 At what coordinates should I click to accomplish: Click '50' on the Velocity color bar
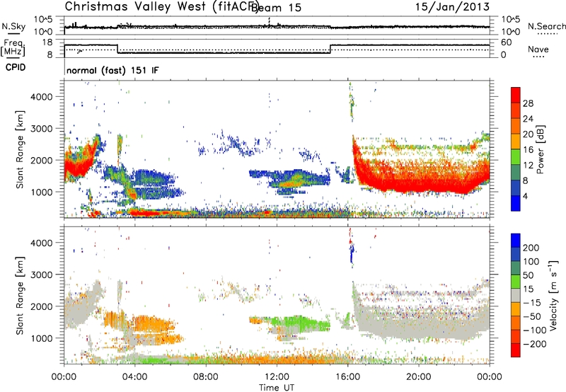(x=528, y=275)
